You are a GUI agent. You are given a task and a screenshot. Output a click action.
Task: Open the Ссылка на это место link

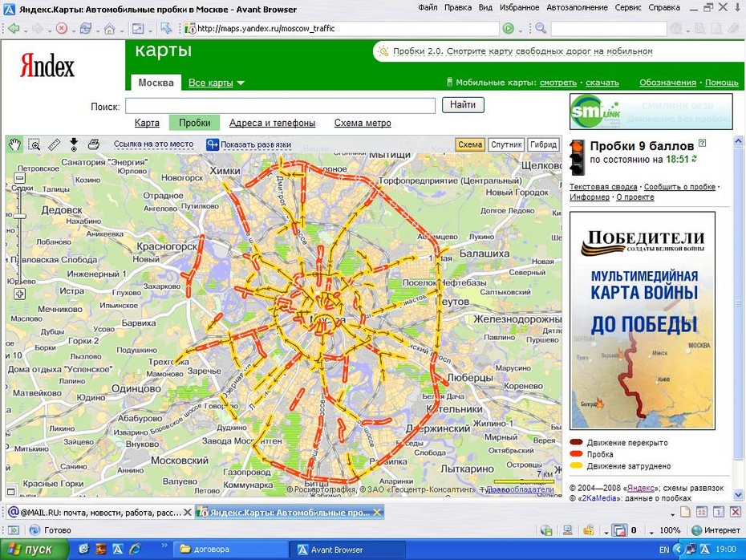click(x=153, y=144)
